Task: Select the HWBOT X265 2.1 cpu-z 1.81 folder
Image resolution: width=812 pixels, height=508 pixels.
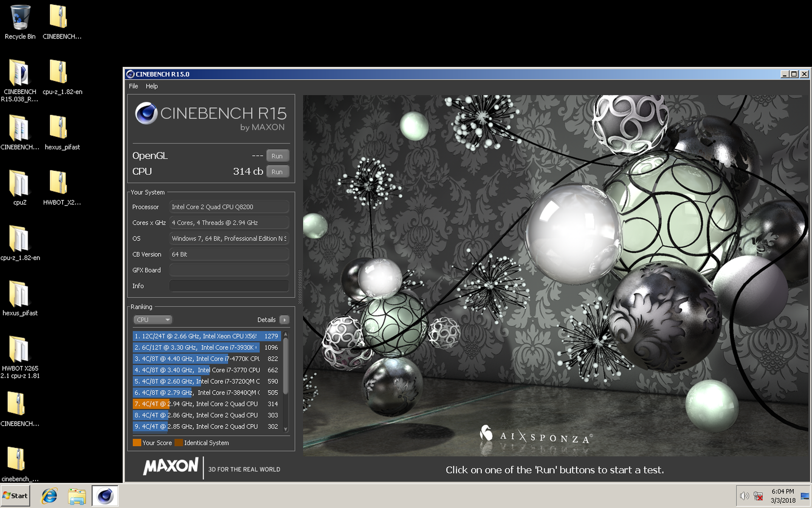Action: pyautogui.click(x=19, y=357)
